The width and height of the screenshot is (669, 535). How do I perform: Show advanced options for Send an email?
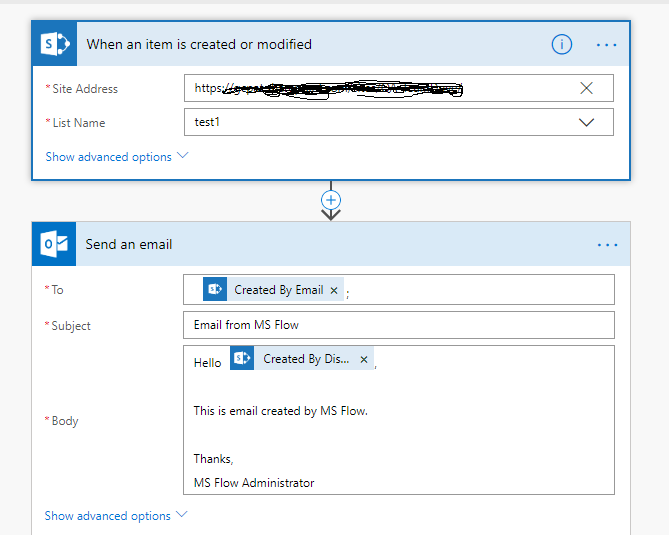click(116, 516)
